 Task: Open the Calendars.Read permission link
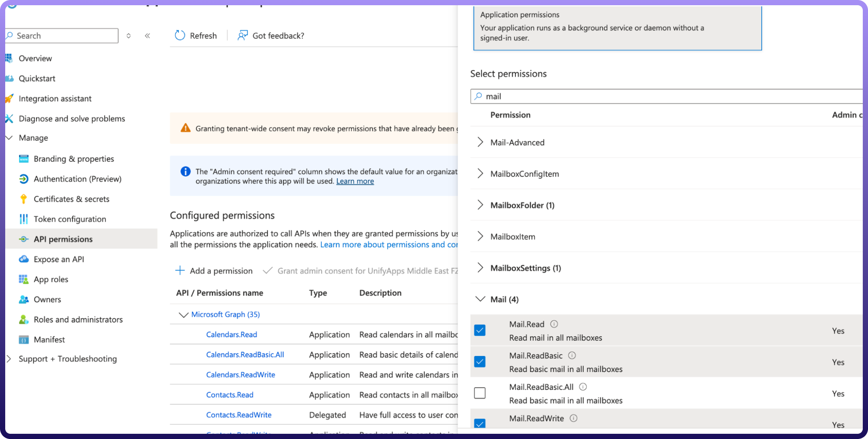231,334
